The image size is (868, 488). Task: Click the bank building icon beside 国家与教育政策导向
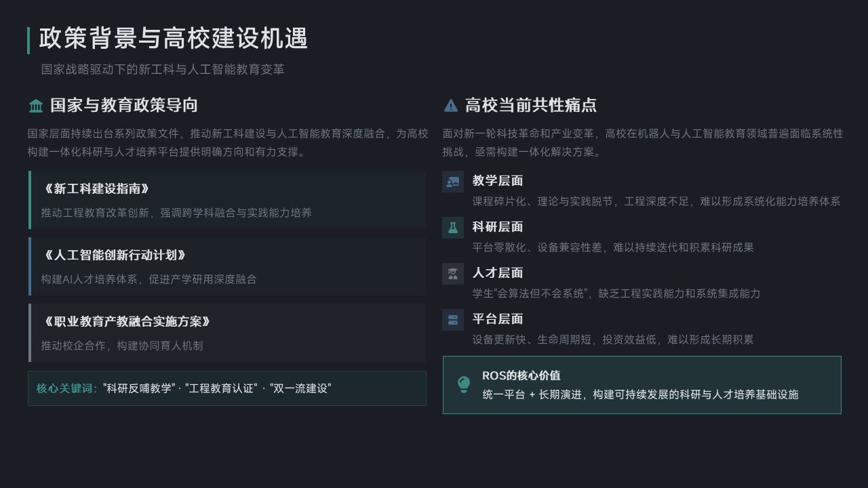pos(36,106)
